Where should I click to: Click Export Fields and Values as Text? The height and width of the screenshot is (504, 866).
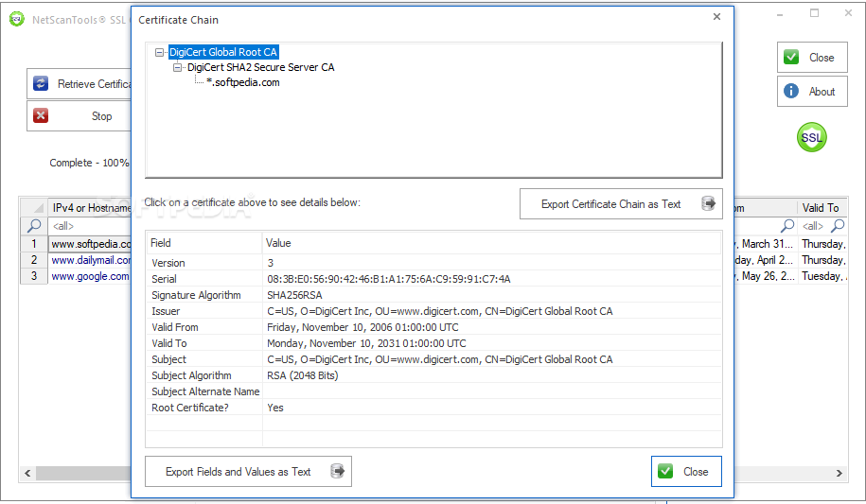pos(248,472)
